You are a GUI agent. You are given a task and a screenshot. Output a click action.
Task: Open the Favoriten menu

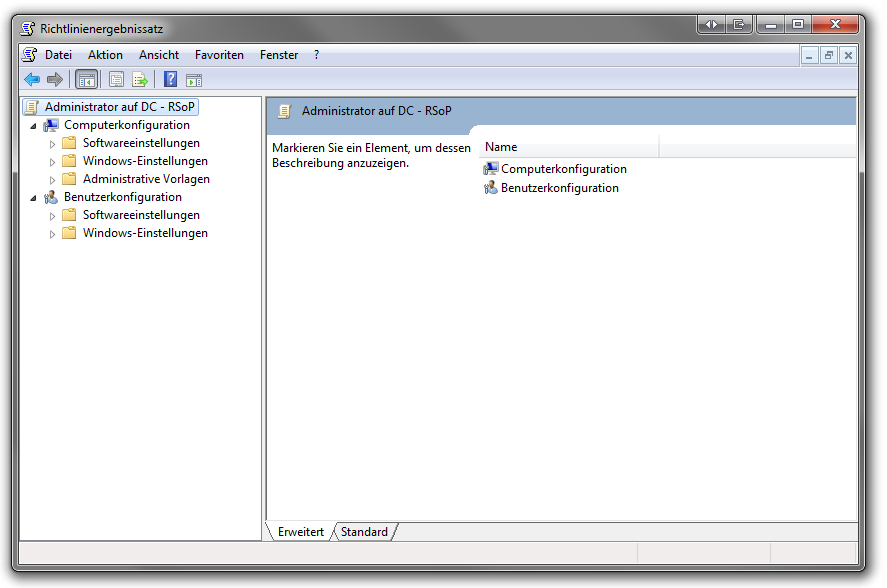[219, 55]
